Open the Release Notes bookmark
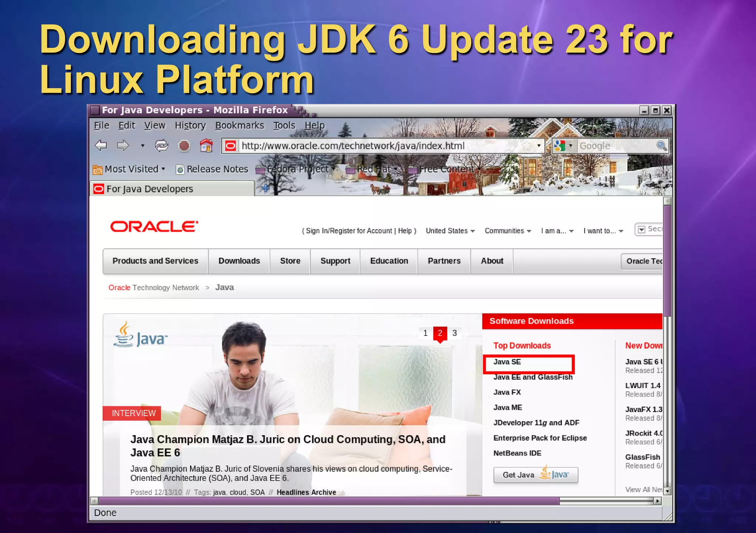The height and width of the screenshot is (533, 756). click(x=212, y=169)
